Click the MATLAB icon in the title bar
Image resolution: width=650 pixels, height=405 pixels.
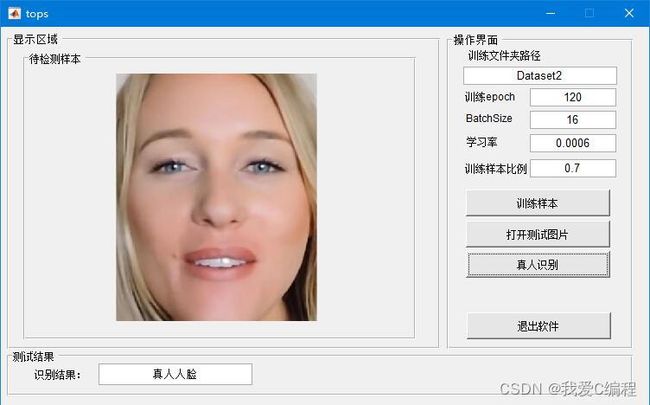tap(13, 13)
